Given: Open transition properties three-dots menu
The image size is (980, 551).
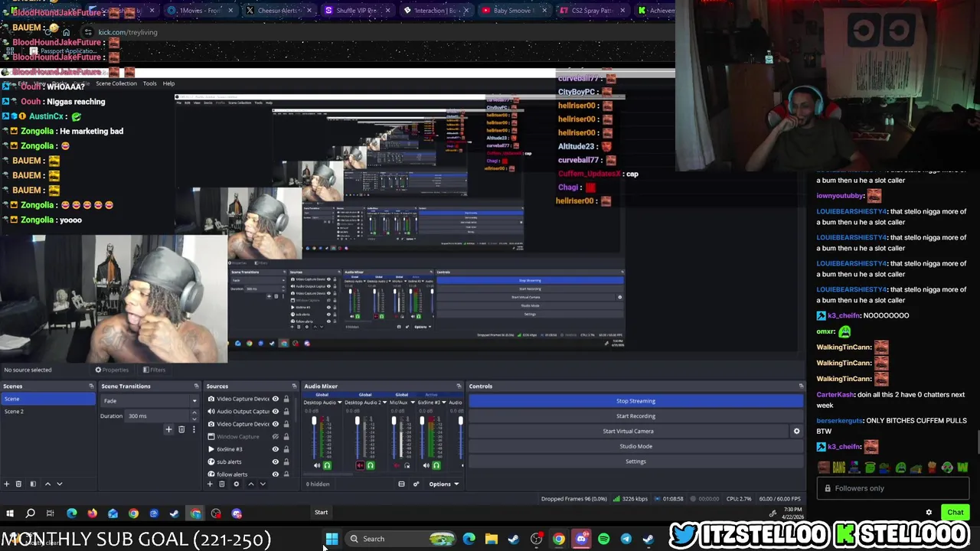Looking at the screenshot, I should 194,429.
